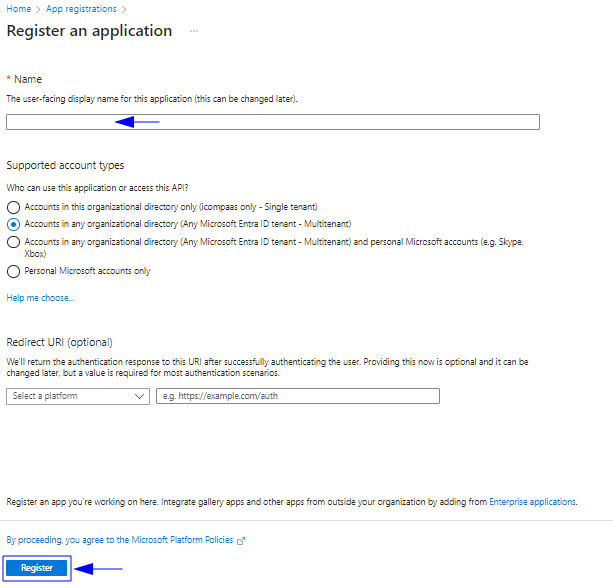Click the 'Redirect URI (optional)' heading
Screen dimensions: 613x588
(59, 342)
